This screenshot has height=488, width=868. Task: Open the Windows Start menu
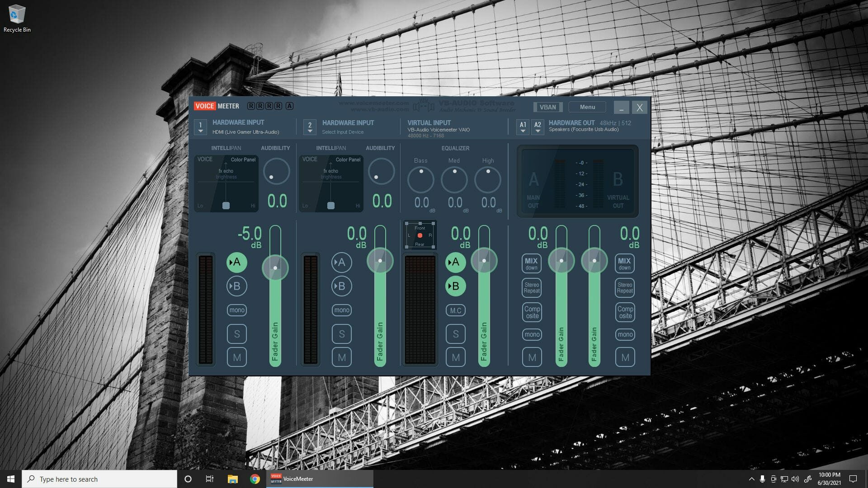[11, 479]
